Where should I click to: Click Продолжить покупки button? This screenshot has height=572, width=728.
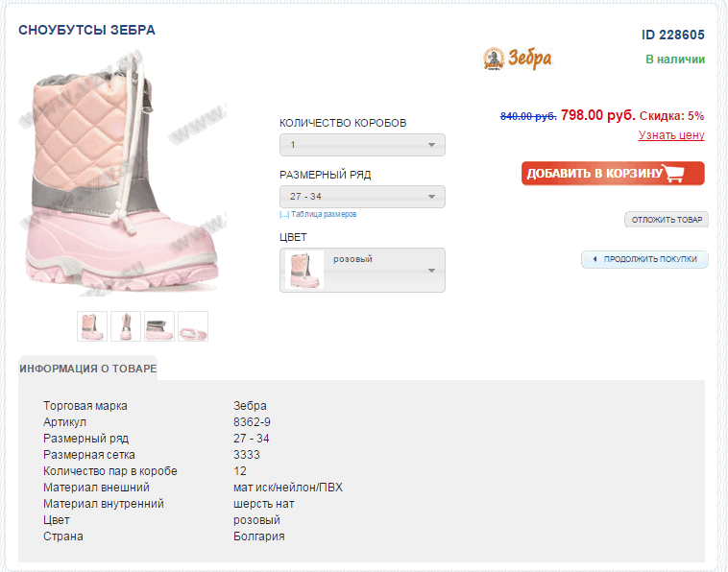point(644,259)
